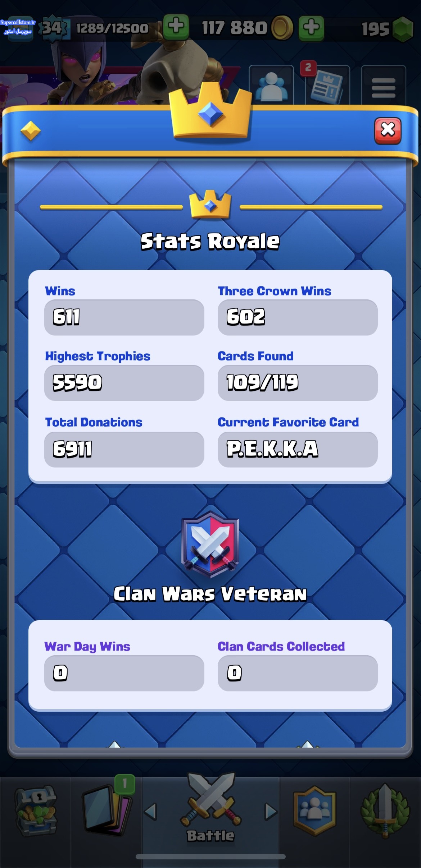
Task: Tap the green gems counter icon
Action: (x=403, y=28)
